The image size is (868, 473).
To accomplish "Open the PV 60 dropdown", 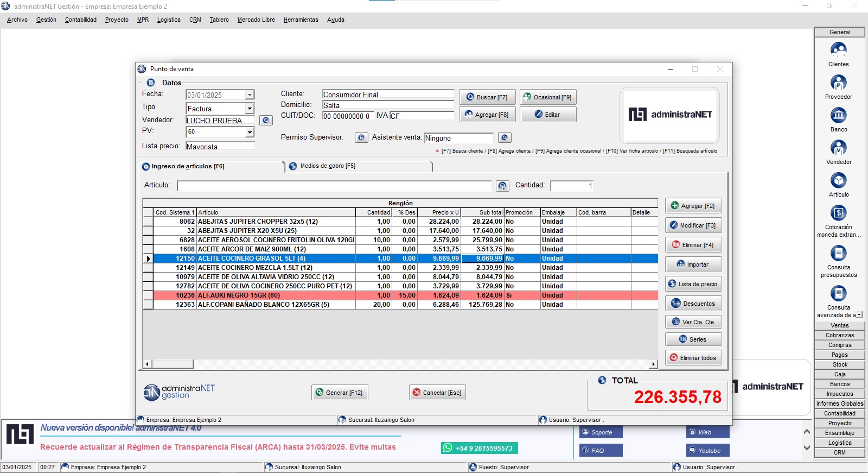I will 250,132.
